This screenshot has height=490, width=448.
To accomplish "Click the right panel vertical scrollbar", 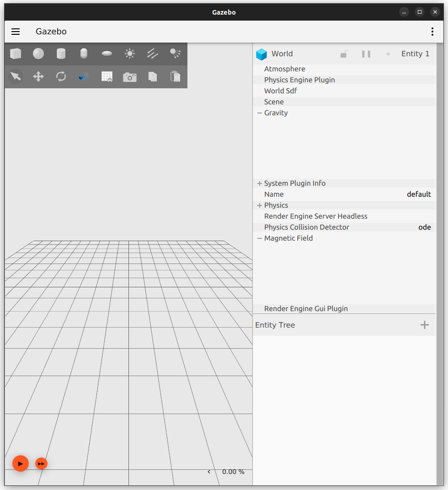I will point(440,264).
